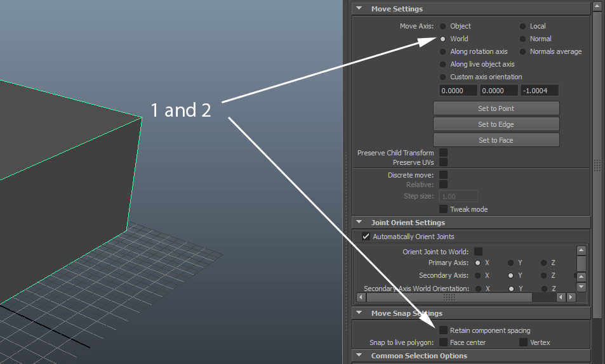Set Secondary Axis to Y
This screenshot has width=605, height=364.
pos(511,276)
